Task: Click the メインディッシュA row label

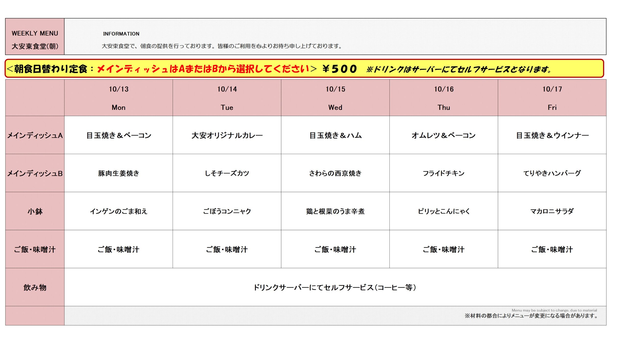Action: pos(35,135)
